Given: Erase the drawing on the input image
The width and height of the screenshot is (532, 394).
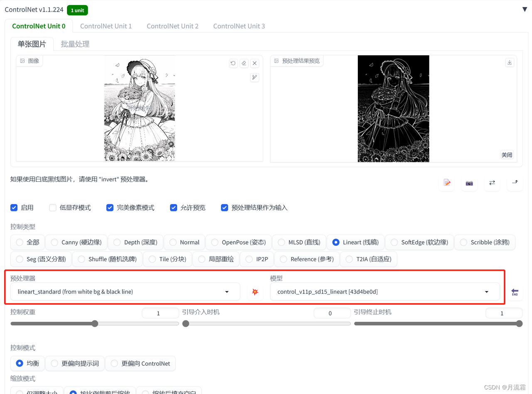Looking at the screenshot, I should (x=244, y=63).
